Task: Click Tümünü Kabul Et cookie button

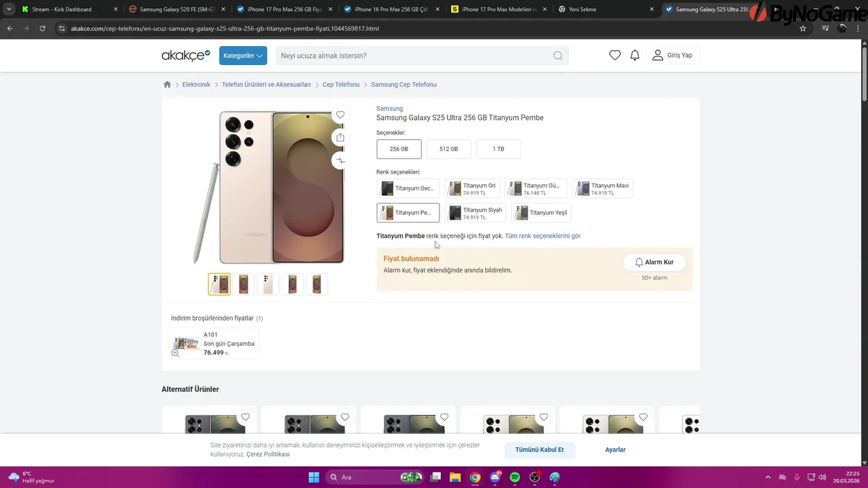Action: pyautogui.click(x=539, y=450)
